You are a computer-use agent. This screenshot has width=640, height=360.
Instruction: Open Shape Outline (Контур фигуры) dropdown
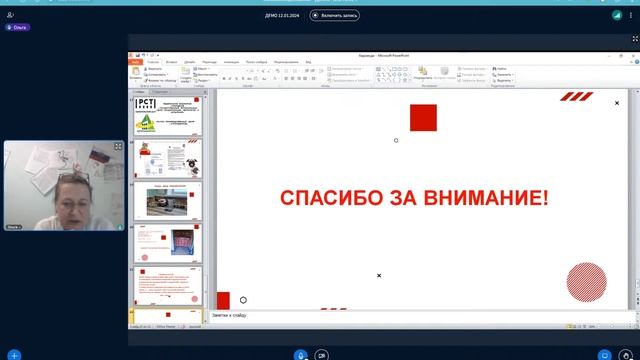pyautogui.click(x=472, y=75)
